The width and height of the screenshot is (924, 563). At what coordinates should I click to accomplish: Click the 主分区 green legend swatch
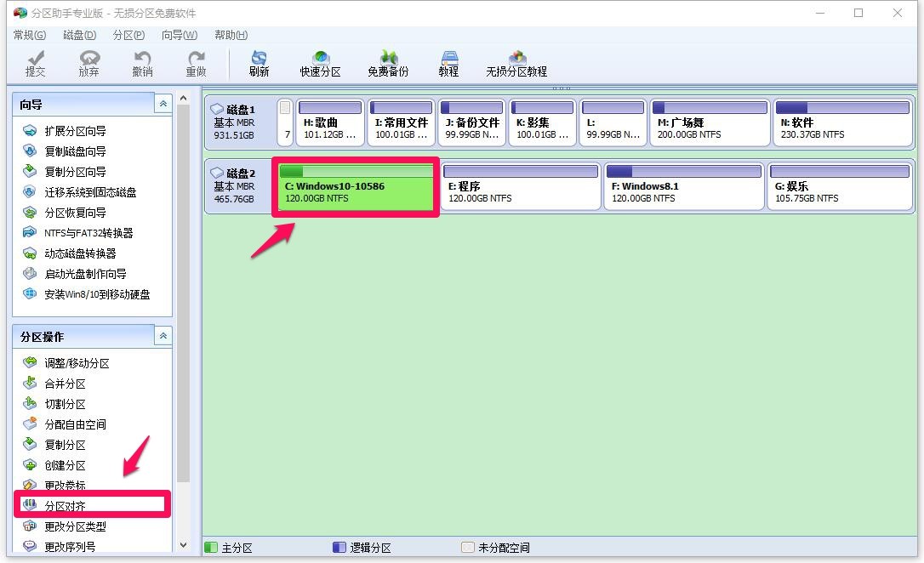(x=211, y=547)
